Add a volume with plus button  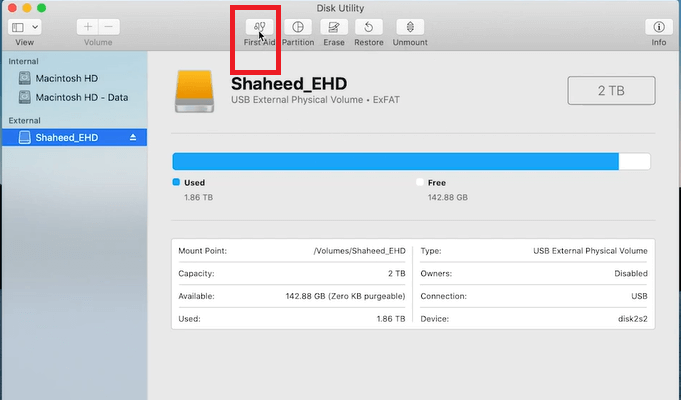pyautogui.click(x=88, y=27)
